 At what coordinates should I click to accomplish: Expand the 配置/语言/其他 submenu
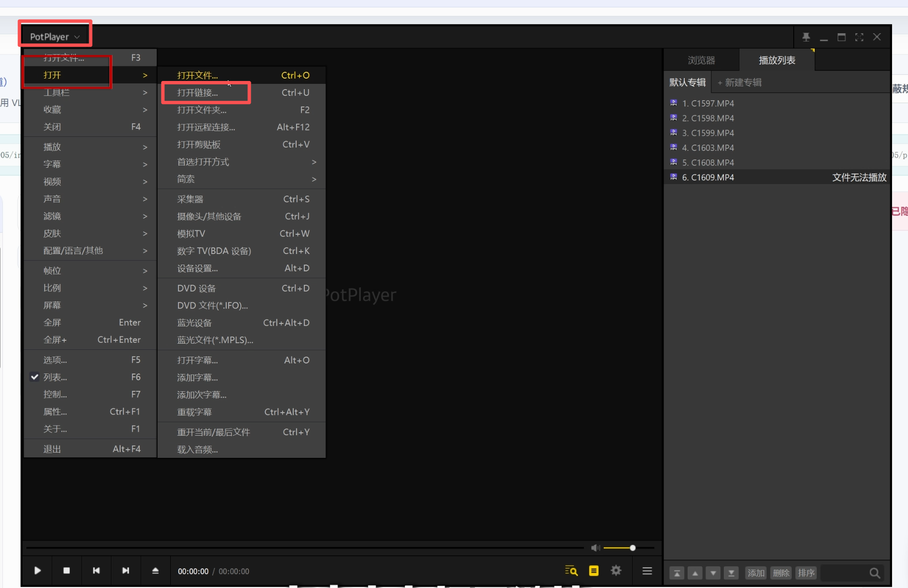[90, 251]
